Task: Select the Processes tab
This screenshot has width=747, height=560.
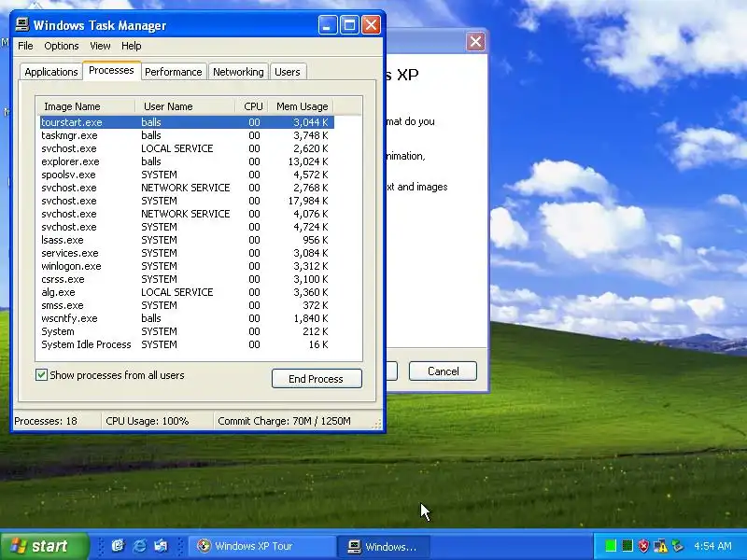Action: pos(111,71)
